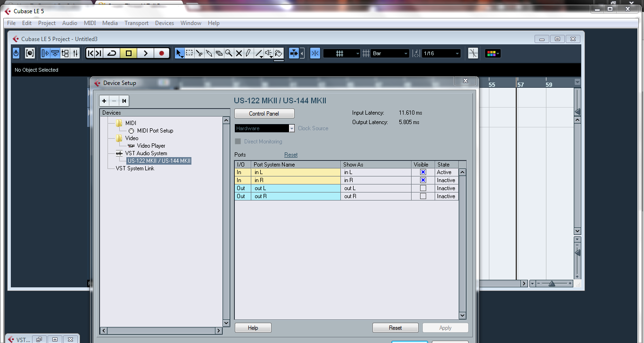Toggle the Snap on/off button

[315, 53]
